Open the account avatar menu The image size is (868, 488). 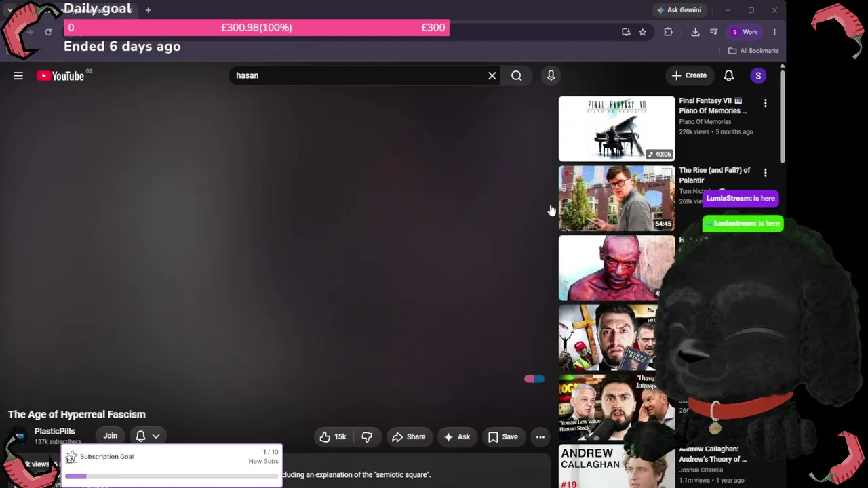(x=758, y=76)
